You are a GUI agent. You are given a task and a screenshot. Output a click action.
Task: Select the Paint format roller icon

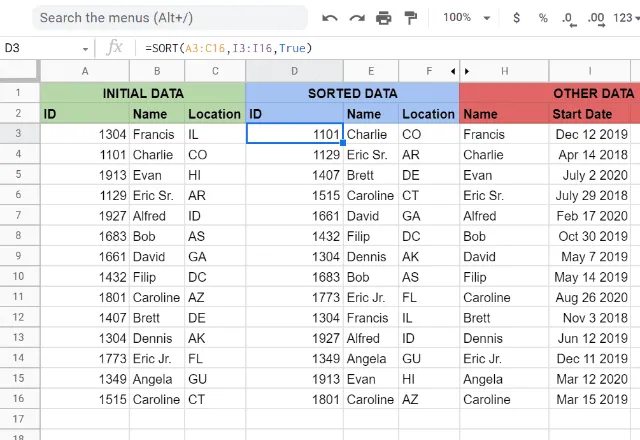[410, 18]
